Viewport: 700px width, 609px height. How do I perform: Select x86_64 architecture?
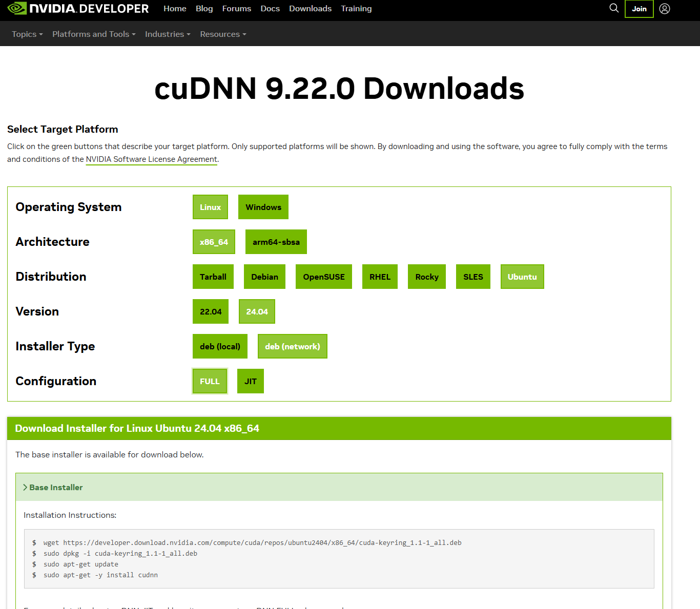point(214,242)
